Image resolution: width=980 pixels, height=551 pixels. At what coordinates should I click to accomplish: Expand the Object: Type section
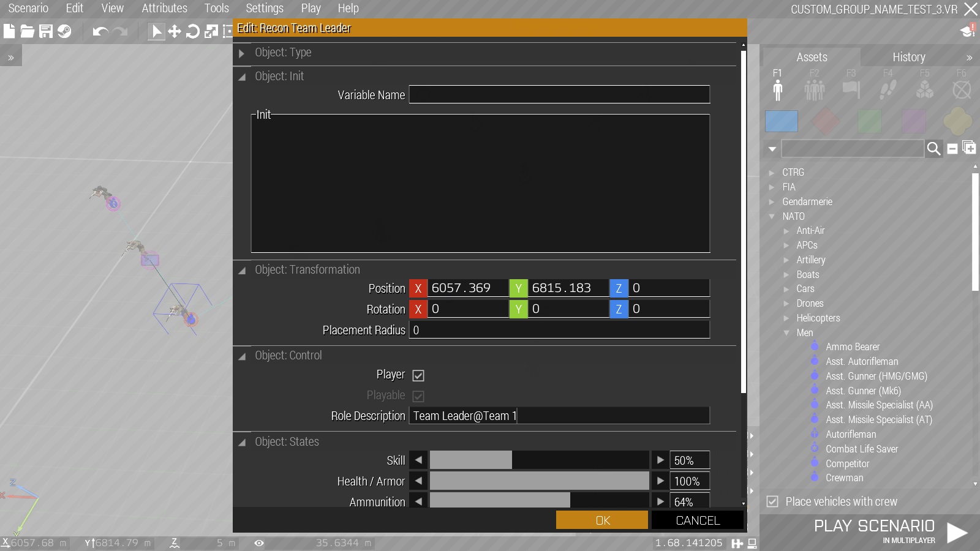(241, 53)
